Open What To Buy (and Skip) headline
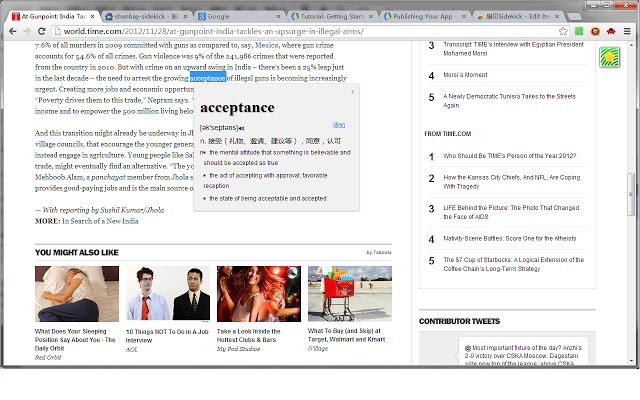 [347, 335]
